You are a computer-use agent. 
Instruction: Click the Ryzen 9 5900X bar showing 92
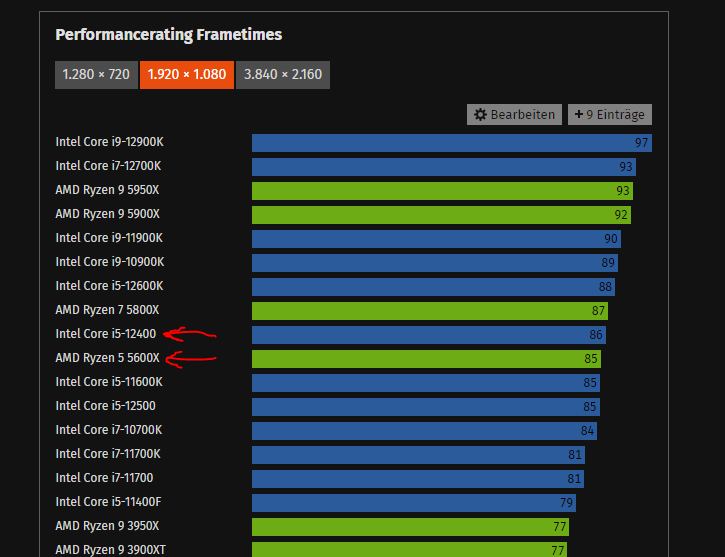(x=442, y=215)
